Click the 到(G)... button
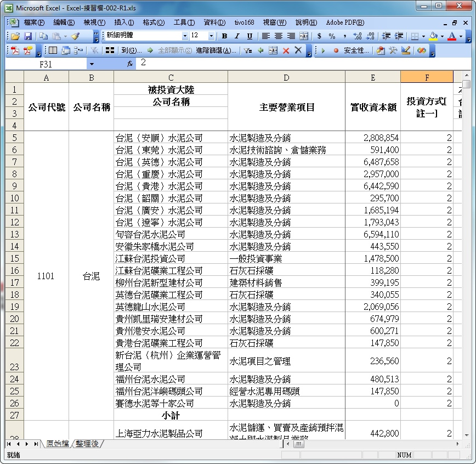476x464 pixels. point(132,50)
